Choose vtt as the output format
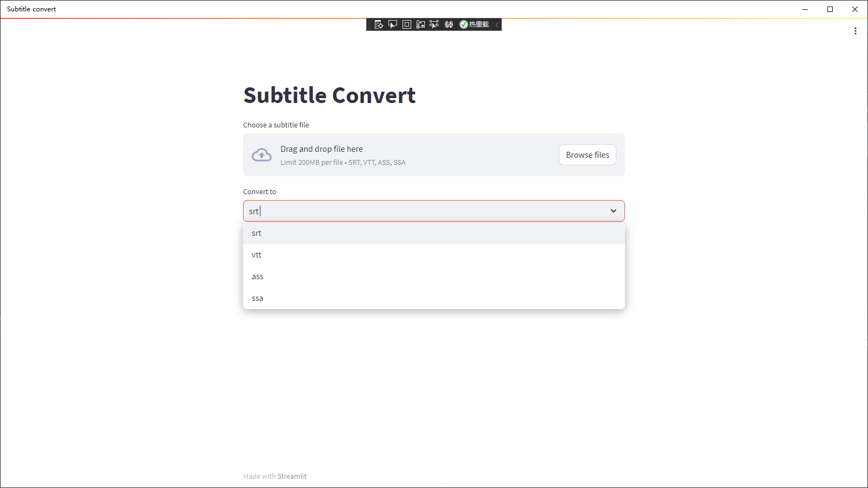This screenshot has height=488, width=868. [x=257, y=255]
